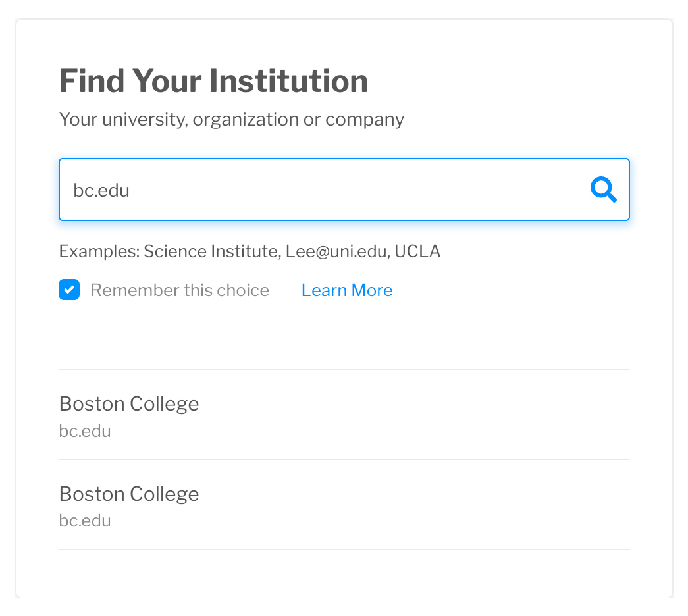Click the second "Boston College" title text
The width and height of the screenshot is (688, 616).
[x=129, y=494]
